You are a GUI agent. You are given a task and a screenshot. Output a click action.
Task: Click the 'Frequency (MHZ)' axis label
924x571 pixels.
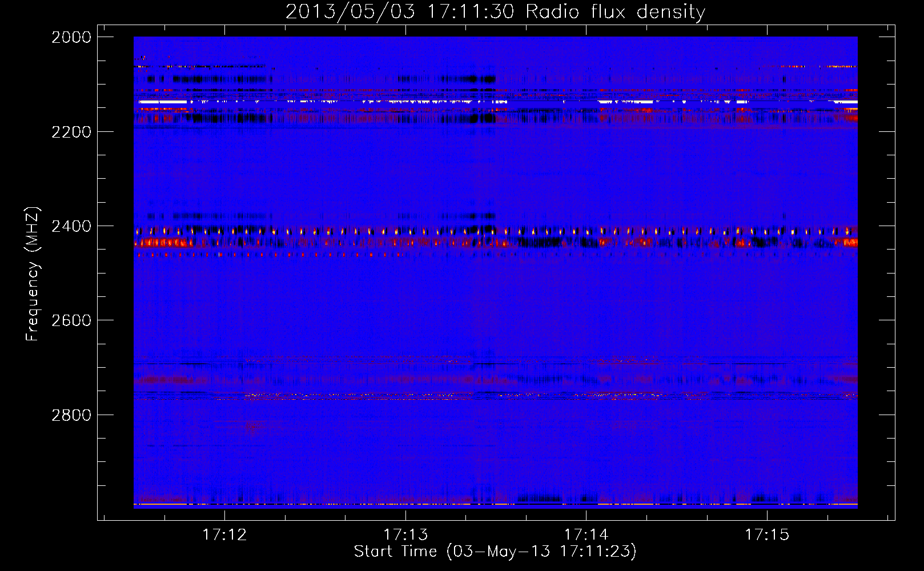click(33, 274)
